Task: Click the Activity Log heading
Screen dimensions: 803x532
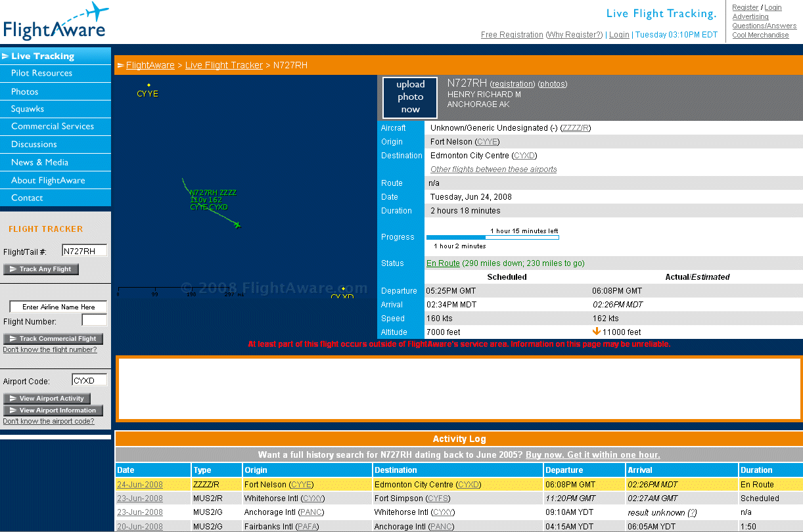Action: tap(459, 439)
